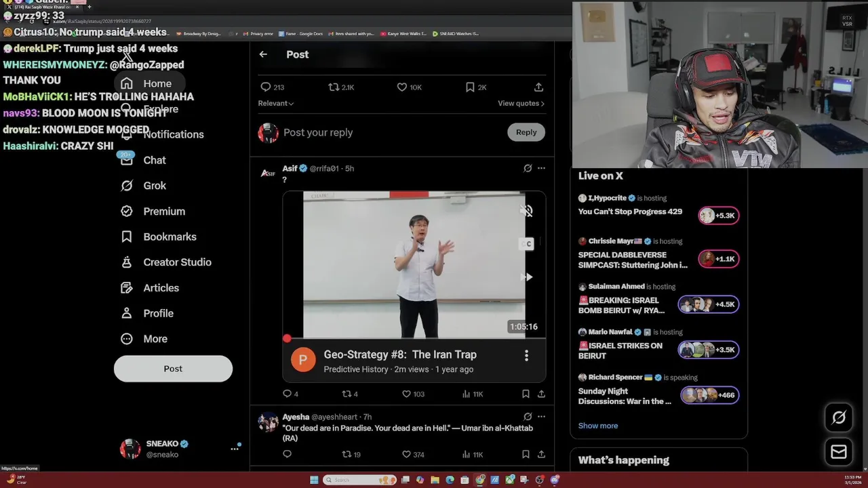The width and height of the screenshot is (868, 488).
Task: Expand the More sidebar menu
Action: coord(144,339)
